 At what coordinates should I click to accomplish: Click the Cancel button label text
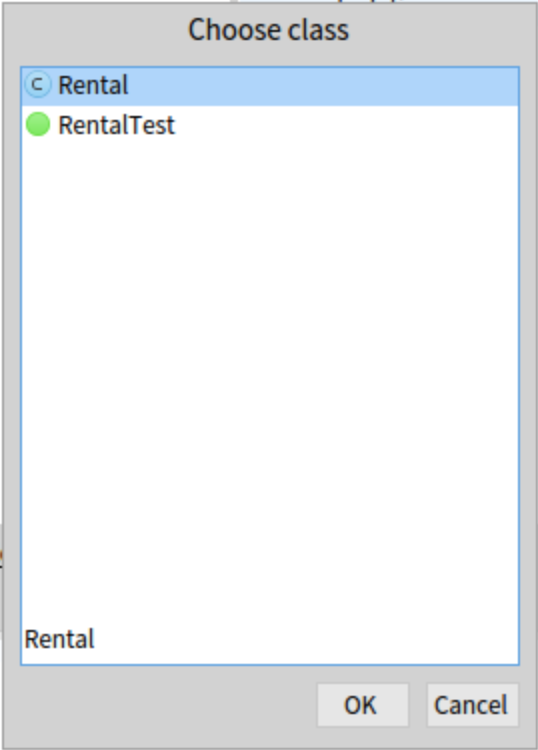(x=471, y=705)
